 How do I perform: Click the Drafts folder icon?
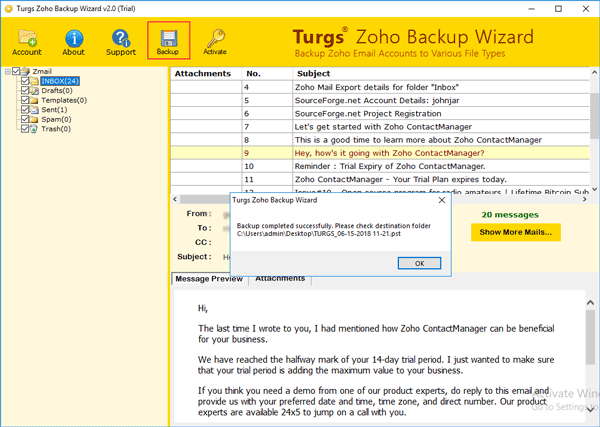[34, 91]
